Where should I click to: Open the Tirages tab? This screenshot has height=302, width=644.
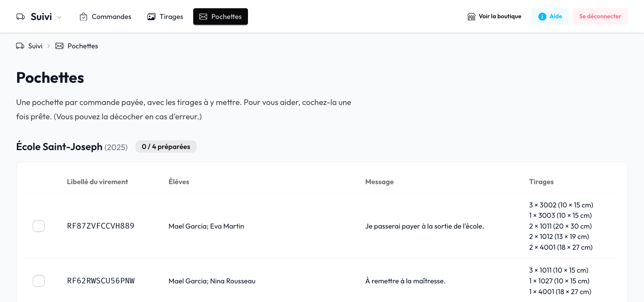[x=165, y=16]
